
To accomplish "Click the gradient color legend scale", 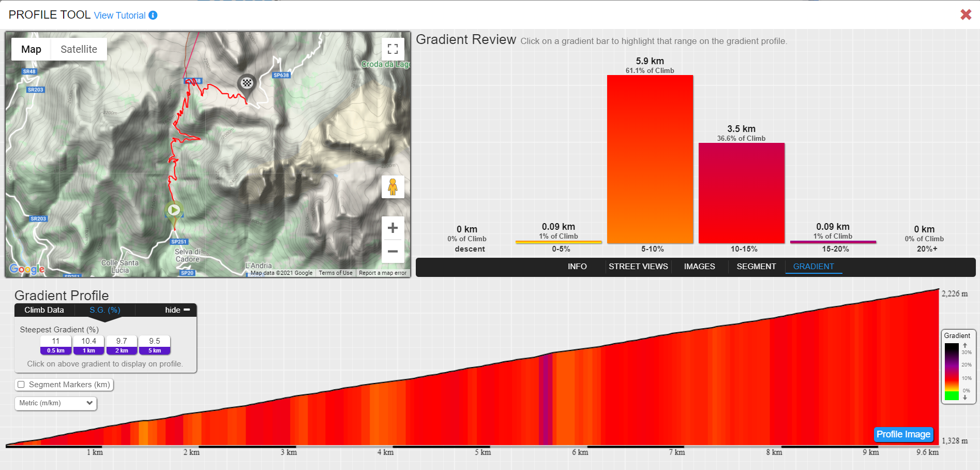I will (x=952, y=372).
